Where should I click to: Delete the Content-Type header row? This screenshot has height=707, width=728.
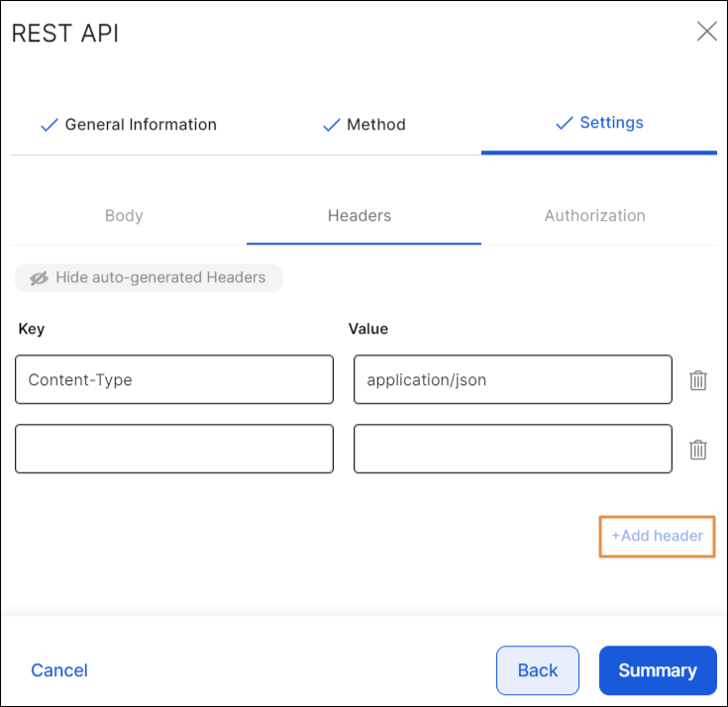pos(698,380)
